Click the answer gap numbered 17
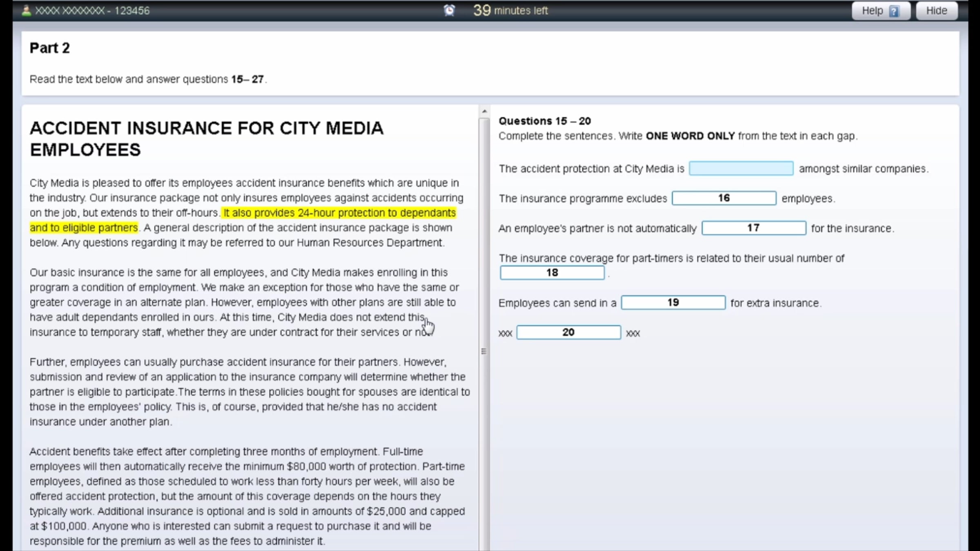 coord(754,228)
